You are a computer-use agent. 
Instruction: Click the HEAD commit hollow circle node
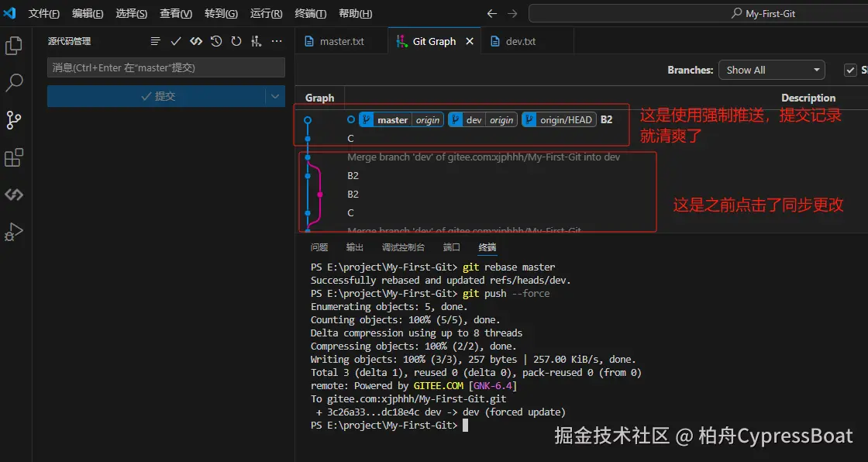pyautogui.click(x=308, y=119)
